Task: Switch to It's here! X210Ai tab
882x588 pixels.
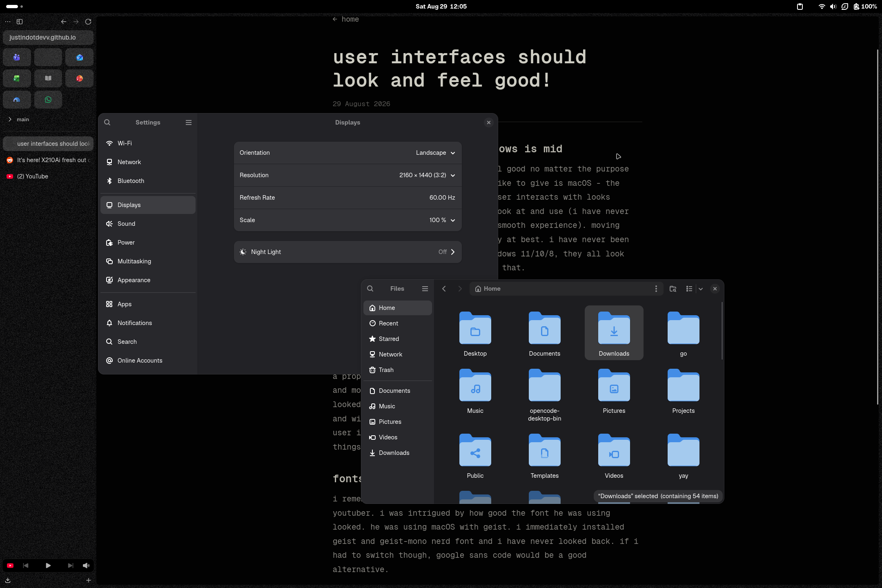Action: tap(48, 160)
